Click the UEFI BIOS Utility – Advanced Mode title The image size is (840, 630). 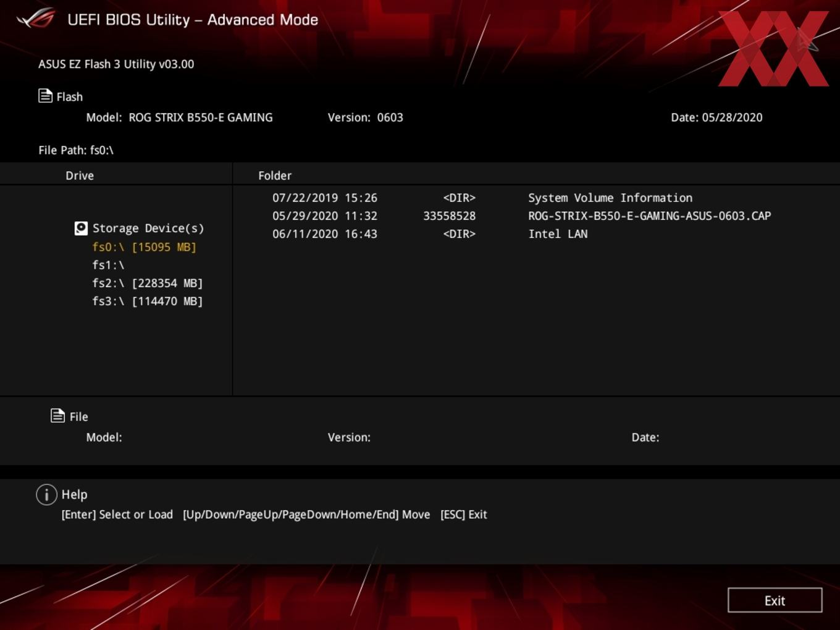193,20
